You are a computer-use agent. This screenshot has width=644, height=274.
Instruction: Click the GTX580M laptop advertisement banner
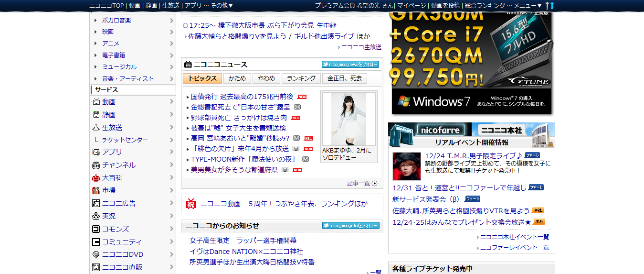[472, 63]
